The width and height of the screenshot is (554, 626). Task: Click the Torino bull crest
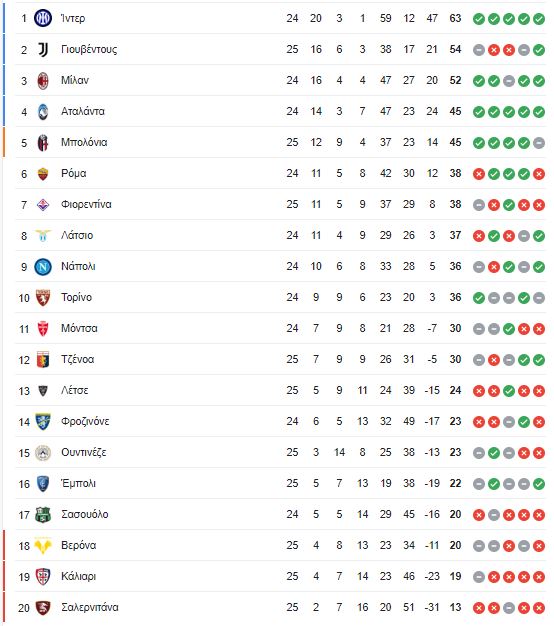(43, 298)
